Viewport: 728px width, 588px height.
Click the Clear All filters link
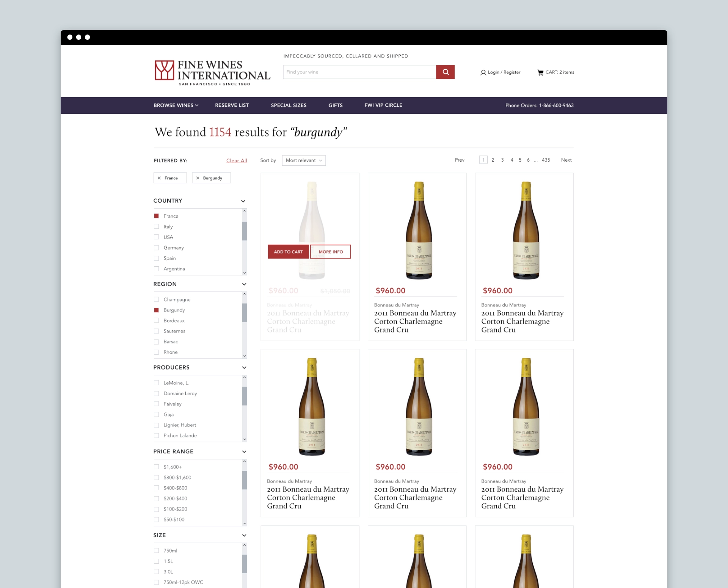237,161
